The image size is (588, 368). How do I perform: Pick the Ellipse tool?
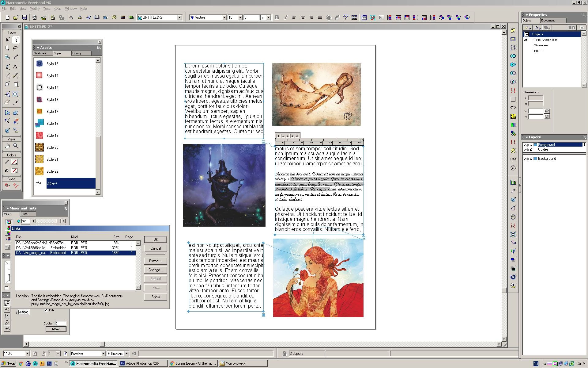(7, 84)
